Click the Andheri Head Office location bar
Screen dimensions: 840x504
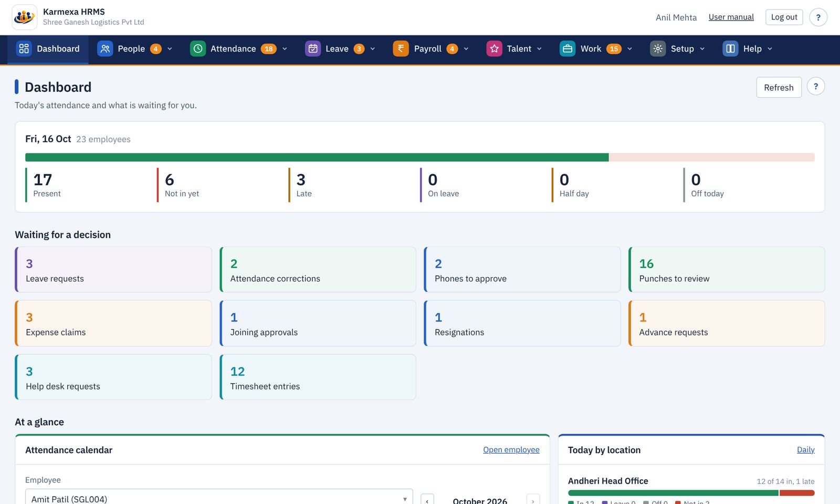click(691, 493)
